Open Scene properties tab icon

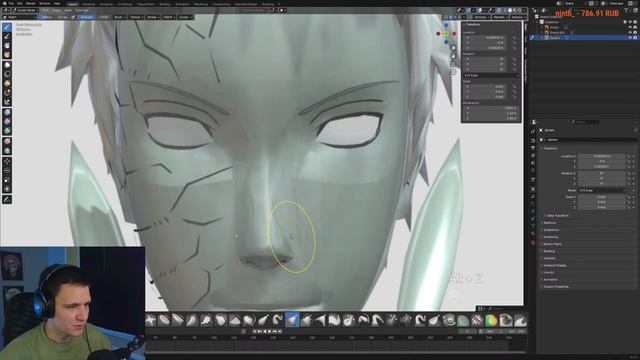coord(533,163)
